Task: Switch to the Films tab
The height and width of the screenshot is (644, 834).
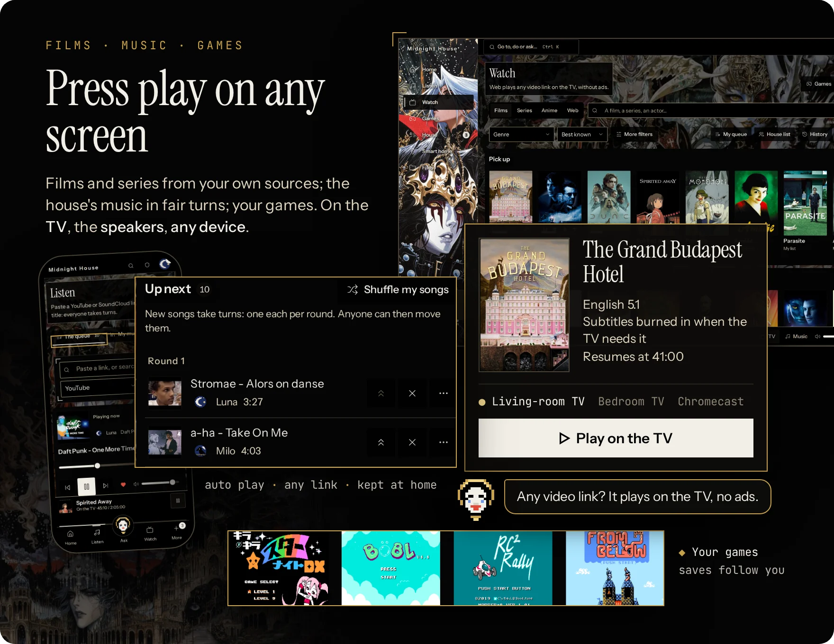Action: tap(500, 110)
